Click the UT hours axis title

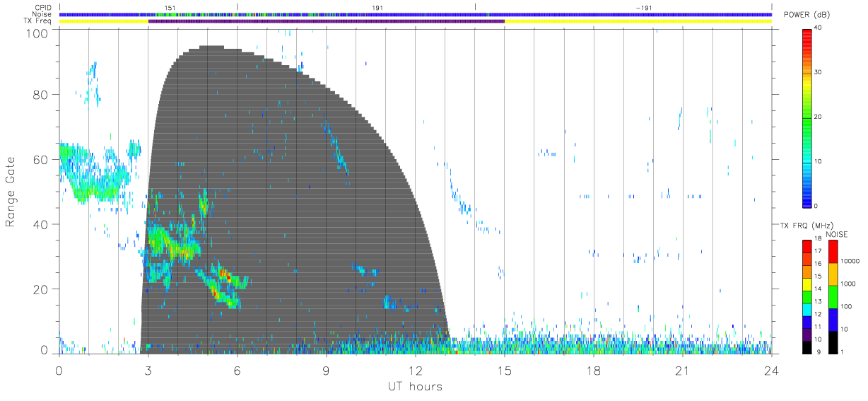(415, 386)
